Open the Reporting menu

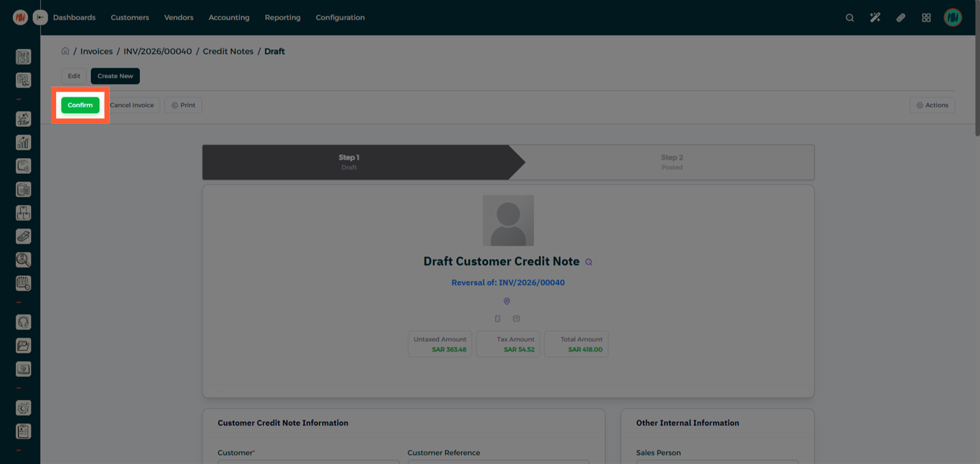(x=282, y=18)
